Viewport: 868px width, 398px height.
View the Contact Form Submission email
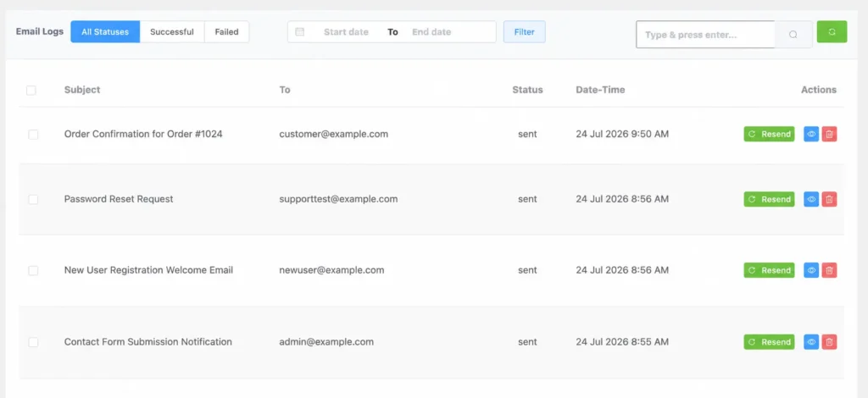coord(811,341)
